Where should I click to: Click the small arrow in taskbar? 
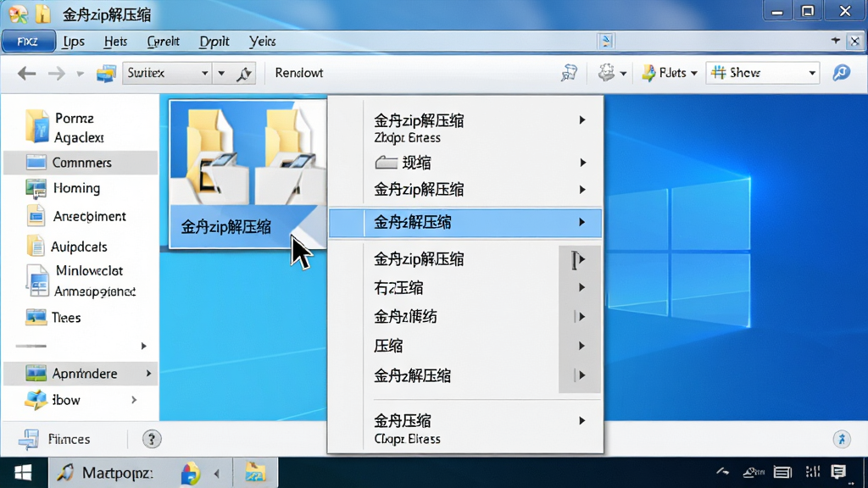(216, 474)
